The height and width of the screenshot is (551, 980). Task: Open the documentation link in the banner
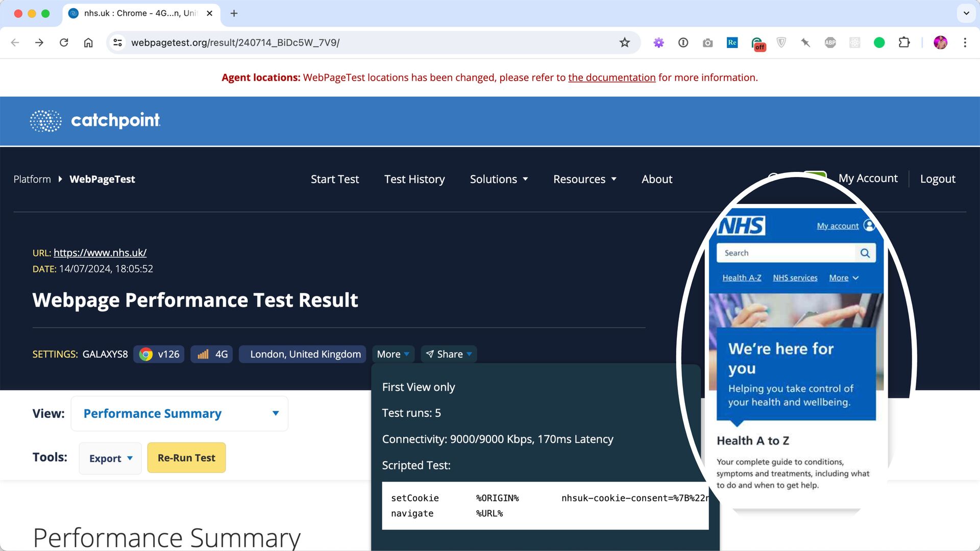611,78
